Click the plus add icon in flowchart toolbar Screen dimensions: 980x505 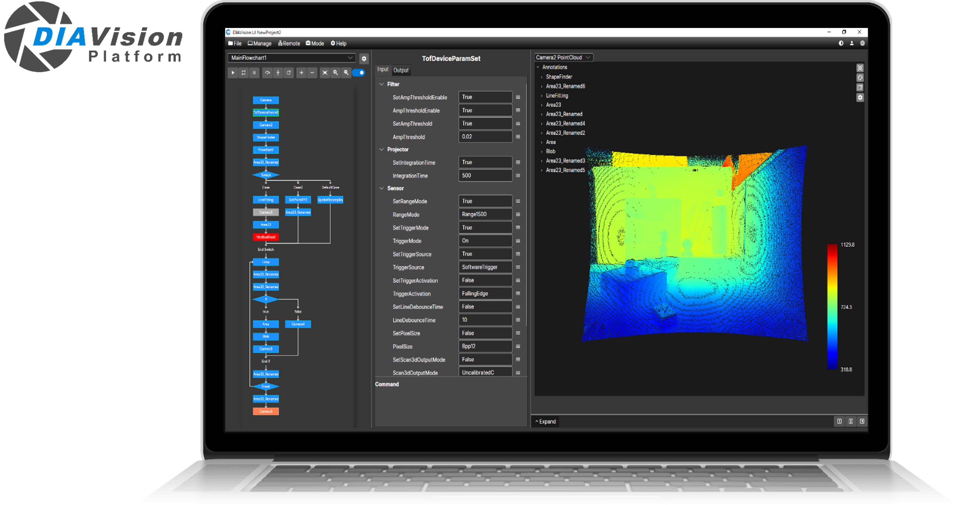coord(301,73)
